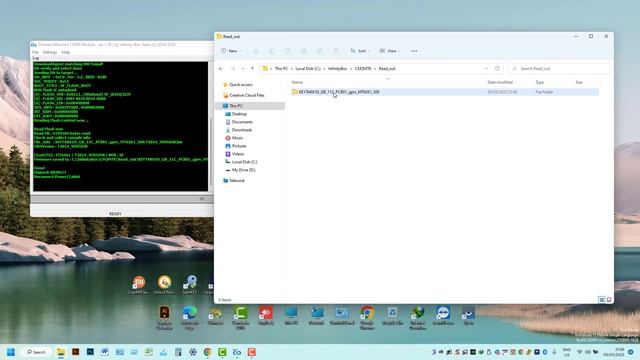The image size is (640, 360).
Task: Open Word from the taskbar
Action: (x=105, y=352)
